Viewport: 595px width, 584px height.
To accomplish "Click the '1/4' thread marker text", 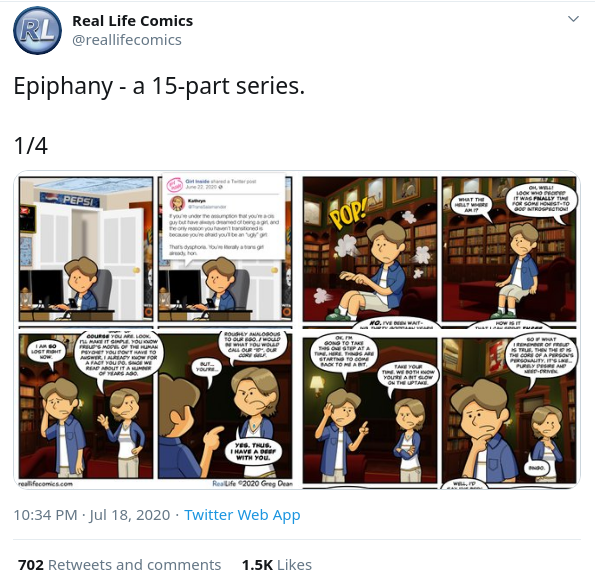I will 31,146.
